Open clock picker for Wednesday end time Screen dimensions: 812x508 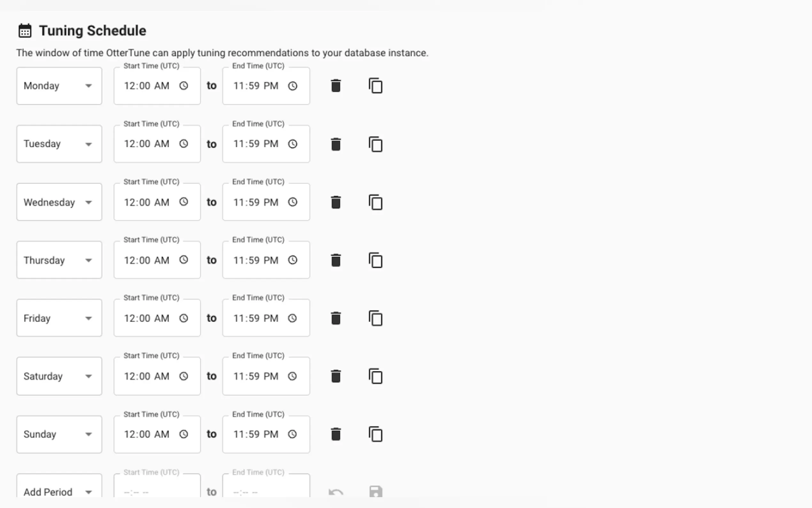(x=293, y=202)
